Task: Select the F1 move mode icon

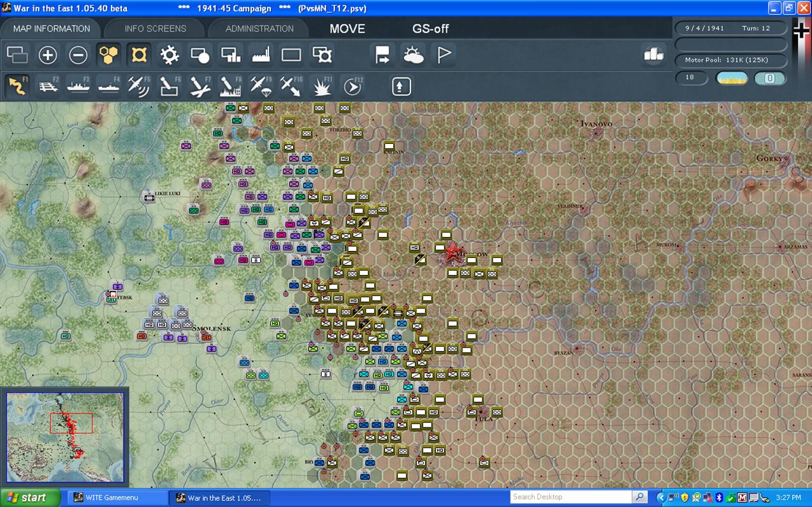Action: [17, 86]
